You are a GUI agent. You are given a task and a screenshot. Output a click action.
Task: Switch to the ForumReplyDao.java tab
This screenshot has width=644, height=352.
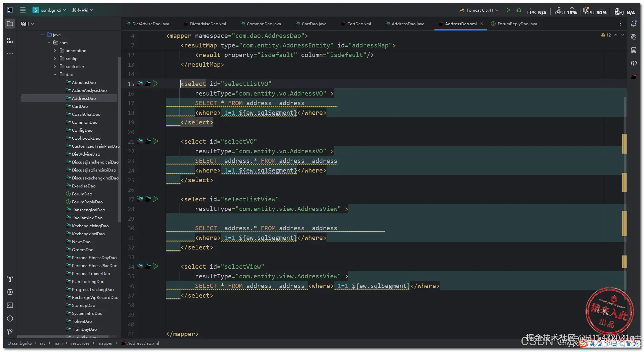[x=514, y=24]
